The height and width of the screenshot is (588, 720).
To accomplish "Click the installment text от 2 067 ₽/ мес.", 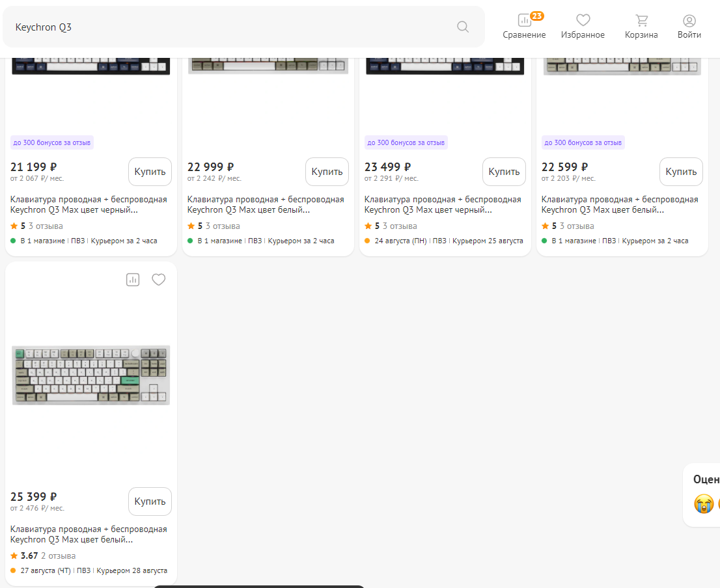I will 36,178.
